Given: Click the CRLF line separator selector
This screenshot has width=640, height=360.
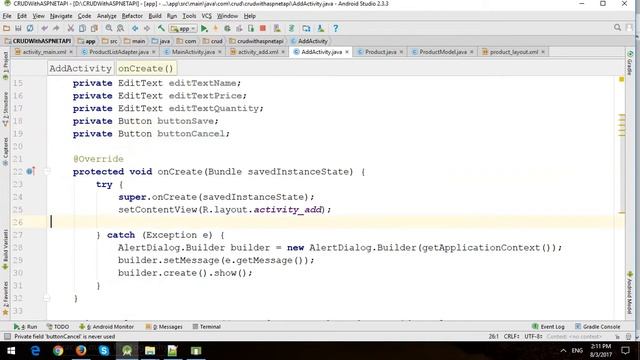Looking at the screenshot, I should [x=511, y=337].
